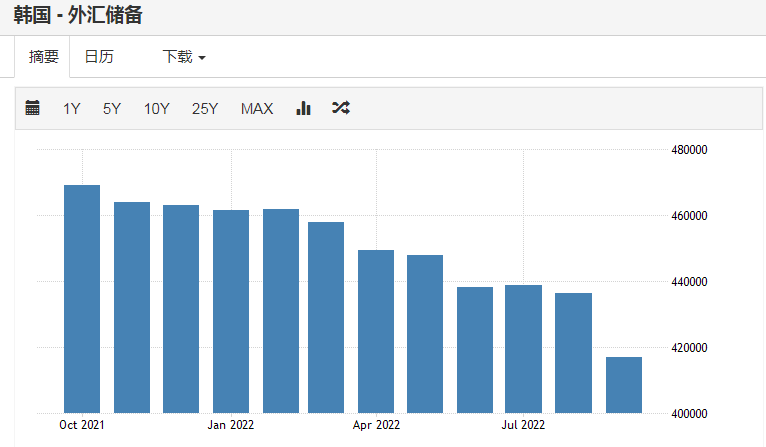Click the shuffle compare icon
766x447 pixels.
coord(340,107)
